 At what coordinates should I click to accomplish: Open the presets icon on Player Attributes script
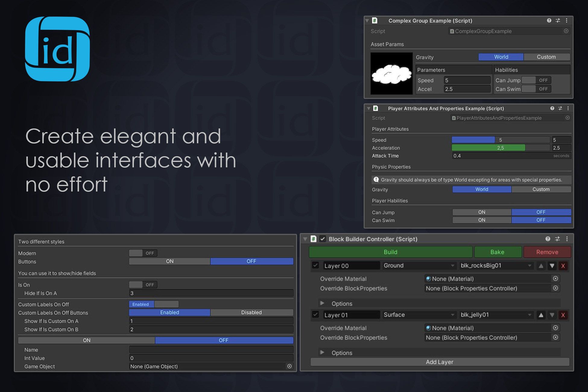pos(560,108)
